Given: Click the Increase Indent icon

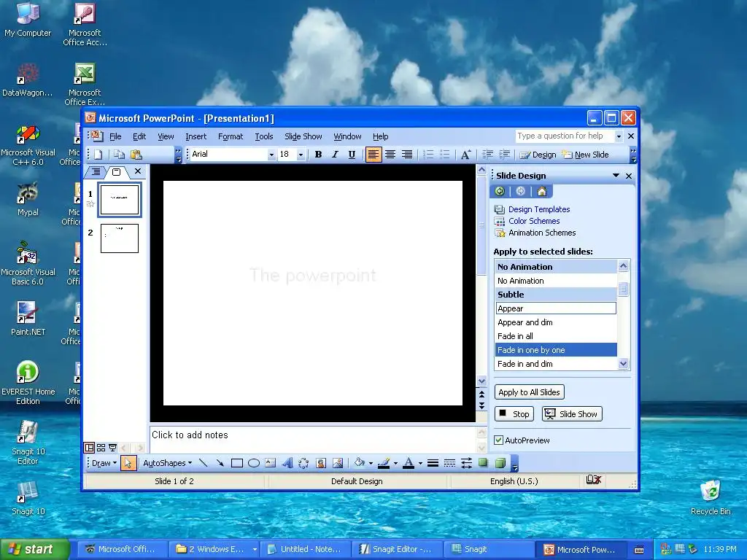Looking at the screenshot, I should (504, 155).
